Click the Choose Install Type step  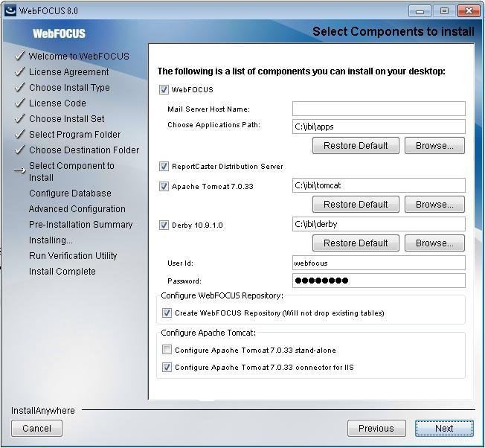pos(69,88)
